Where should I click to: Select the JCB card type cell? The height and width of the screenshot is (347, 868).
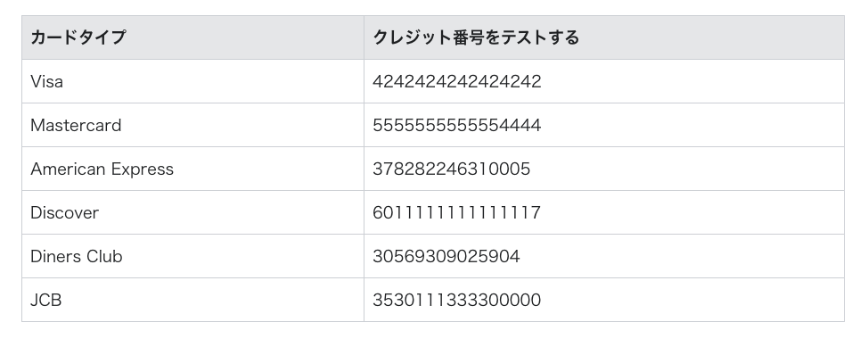tap(192, 301)
